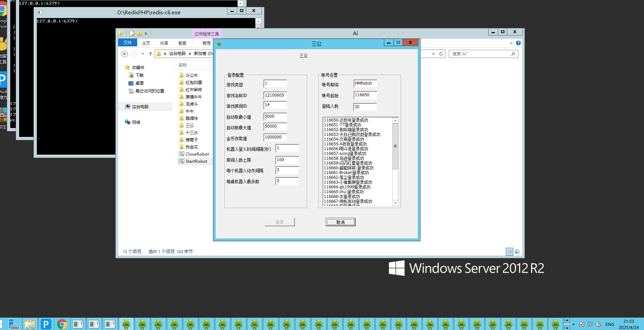This screenshot has height=330, width=644.
Task: Expand the address bar history dropdown
Action: pos(433,54)
